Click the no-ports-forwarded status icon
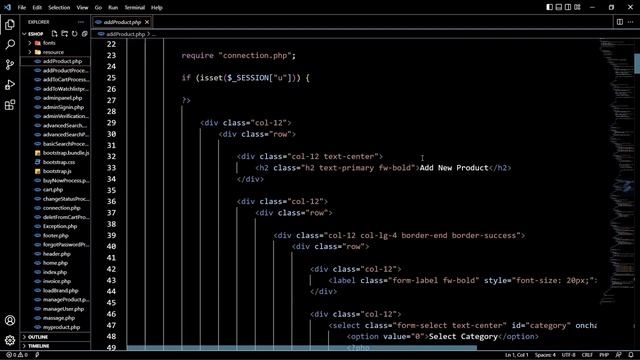 point(37,355)
